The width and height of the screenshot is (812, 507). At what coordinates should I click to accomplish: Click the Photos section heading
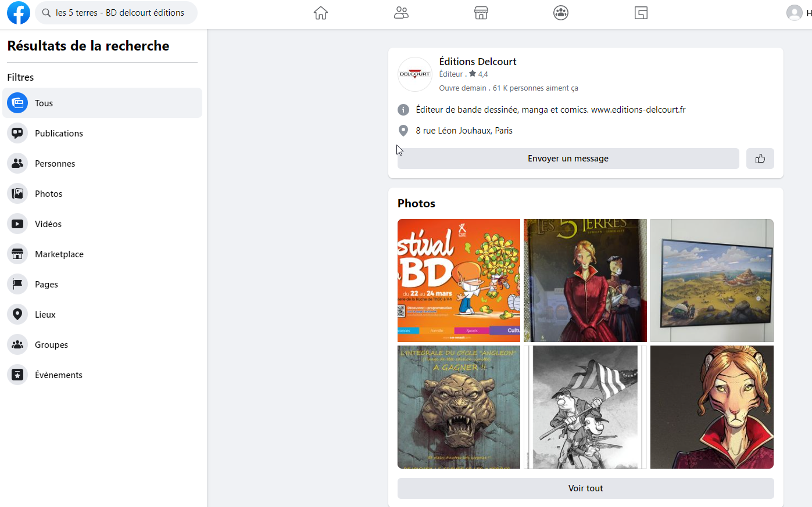tap(416, 203)
